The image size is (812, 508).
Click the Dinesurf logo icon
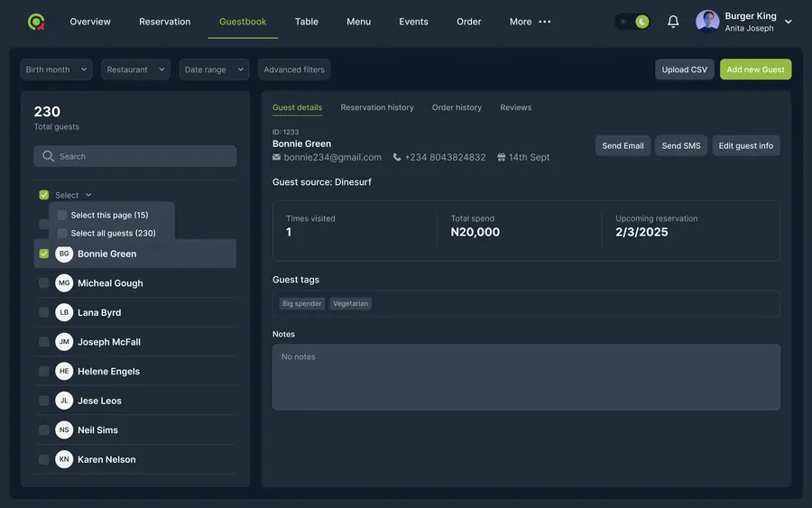[x=36, y=22]
